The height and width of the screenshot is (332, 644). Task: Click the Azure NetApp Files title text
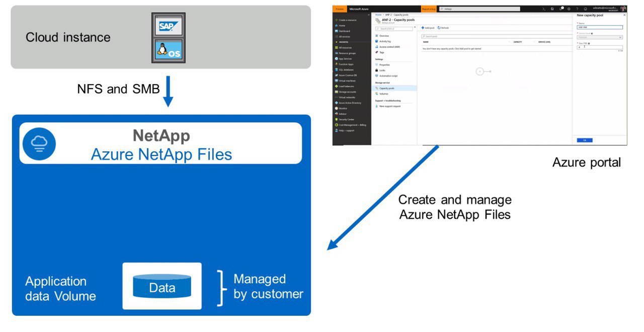tap(162, 154)
